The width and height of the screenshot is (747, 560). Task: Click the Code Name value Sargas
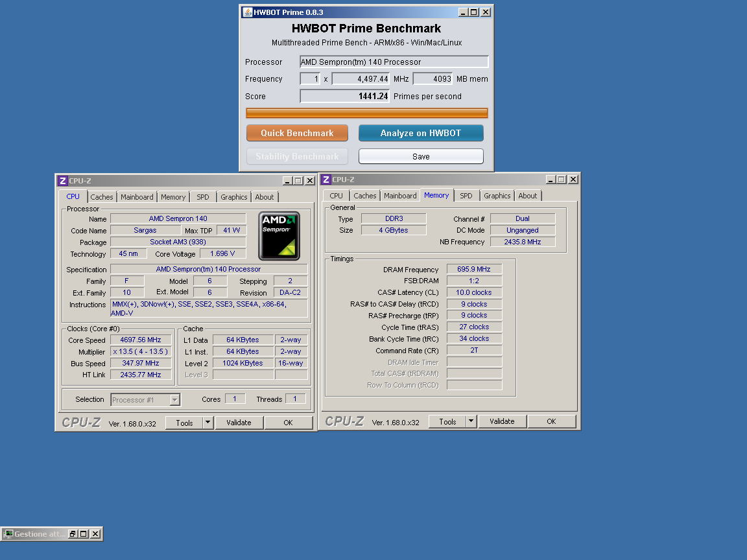(145, 231)
